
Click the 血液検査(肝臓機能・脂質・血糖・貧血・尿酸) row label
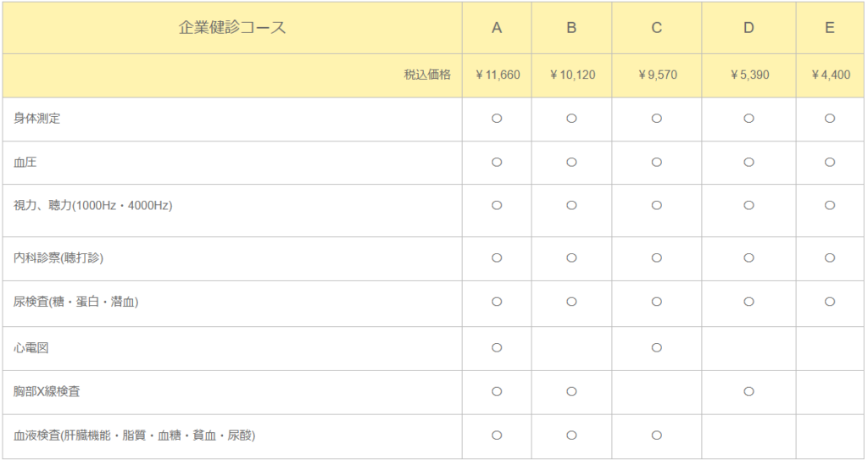(x=135, y=435)
